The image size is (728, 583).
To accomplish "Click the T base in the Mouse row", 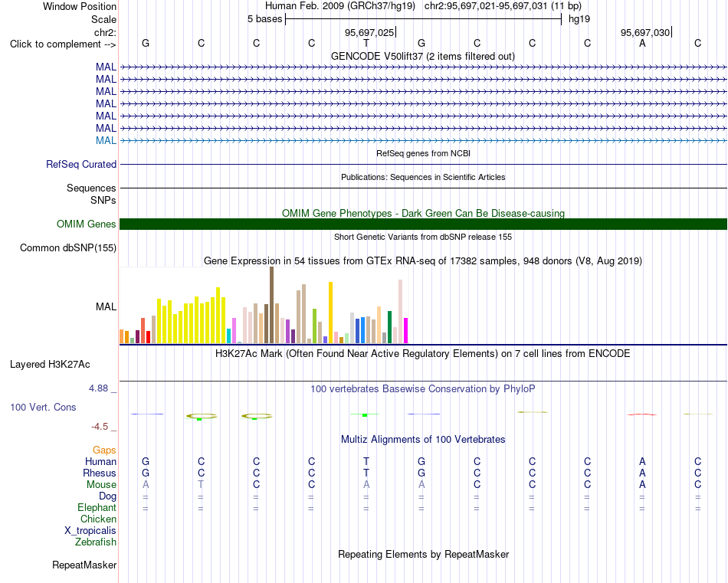I will [x=201, y=484].
